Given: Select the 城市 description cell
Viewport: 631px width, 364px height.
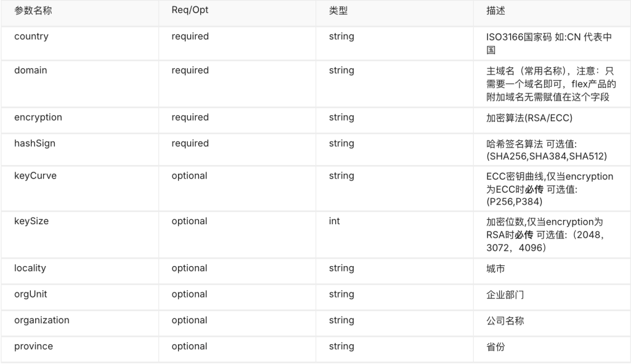Looking at the screenshot, I should coord(496,269).
